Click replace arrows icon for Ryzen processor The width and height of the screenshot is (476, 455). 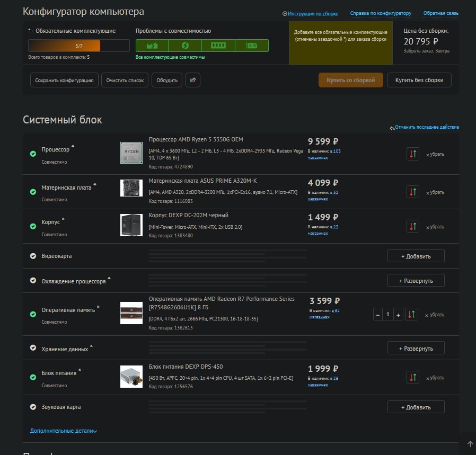click(413, 154)
